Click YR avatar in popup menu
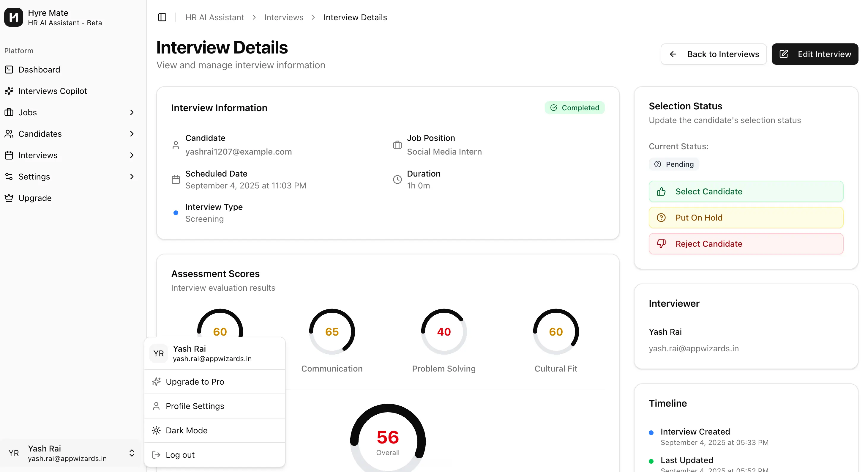868x472 pixels. 159,353
